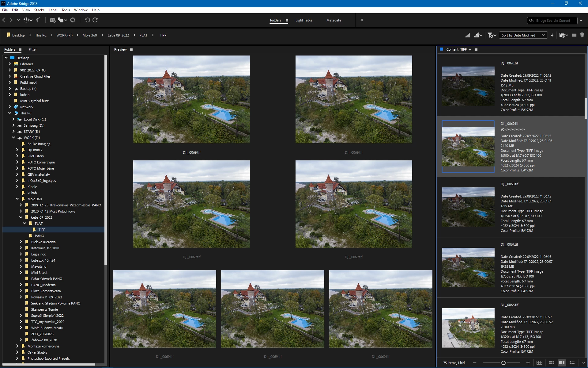The height and width of the screenshot is (368, 588).
Task: Rotate image 90° clockwise
Action: [x=95, y=20]
